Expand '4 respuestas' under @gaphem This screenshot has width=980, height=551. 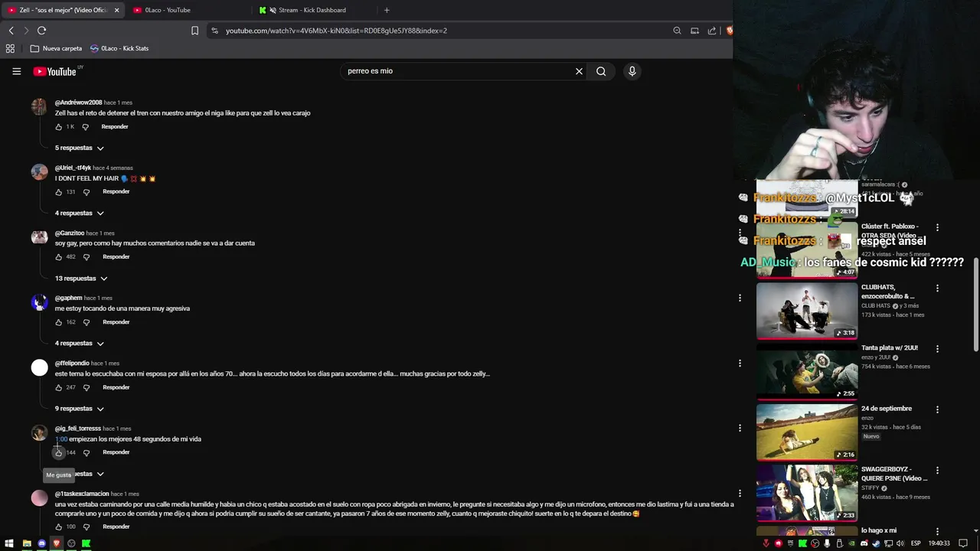pyautogui.click(x=79, y=344)
